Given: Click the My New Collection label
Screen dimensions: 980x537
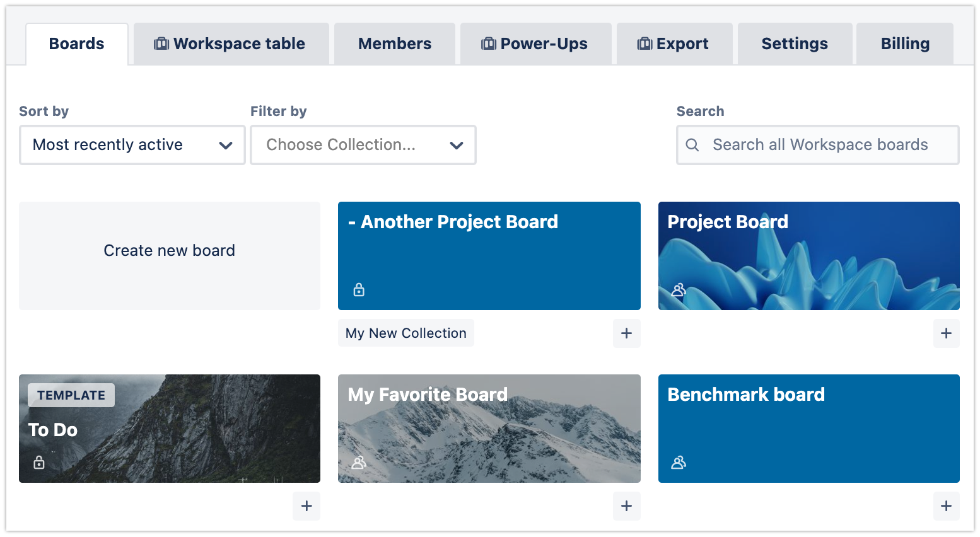Looking at the screenshot, I should 405,333.
